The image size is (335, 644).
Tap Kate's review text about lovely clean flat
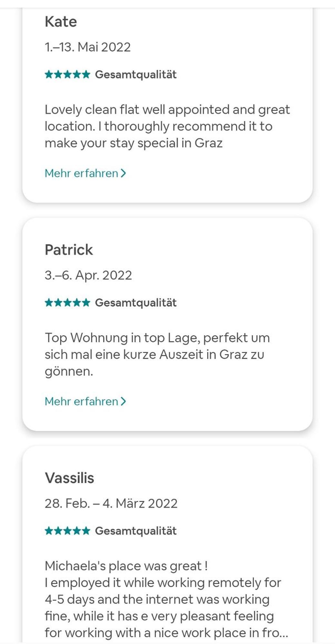pos(167,127)
